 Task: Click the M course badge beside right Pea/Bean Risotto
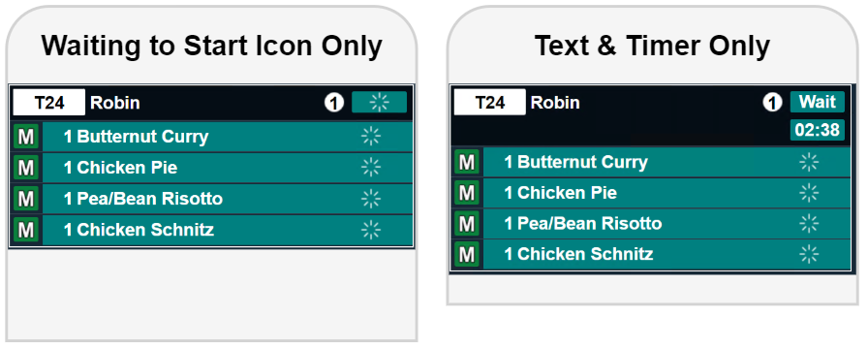(x=467, y=224)
